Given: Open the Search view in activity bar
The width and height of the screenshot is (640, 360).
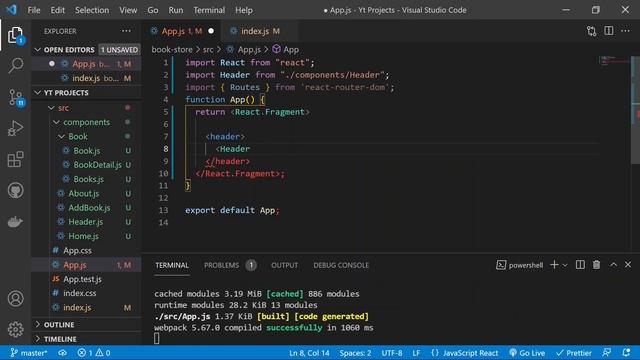Looking at the screenshot, I should point(16,65).
